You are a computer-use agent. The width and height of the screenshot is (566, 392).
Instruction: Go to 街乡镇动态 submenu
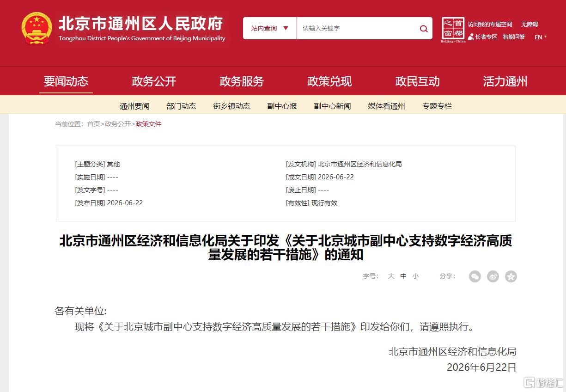pos(231,106)
